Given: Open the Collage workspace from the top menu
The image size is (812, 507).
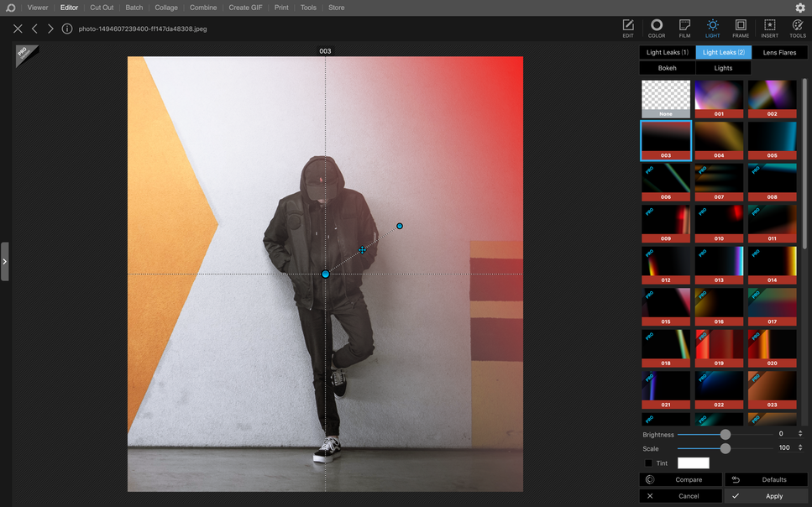Looking at the screenshot, I should pos(165,8).
